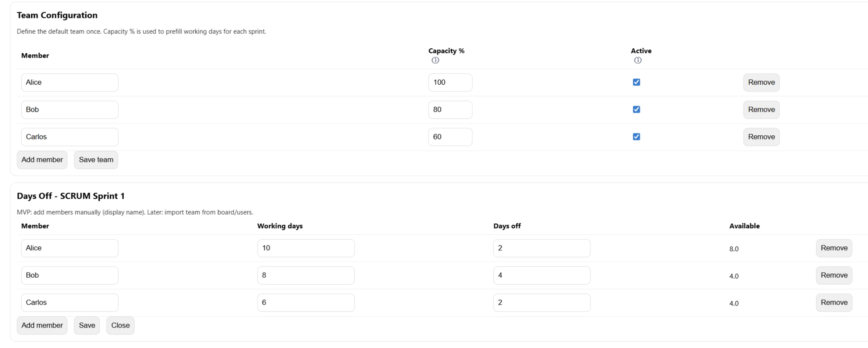Remove Alice from Team Configuration
This screenshot has width=868, height=348.
click(761, 82)
